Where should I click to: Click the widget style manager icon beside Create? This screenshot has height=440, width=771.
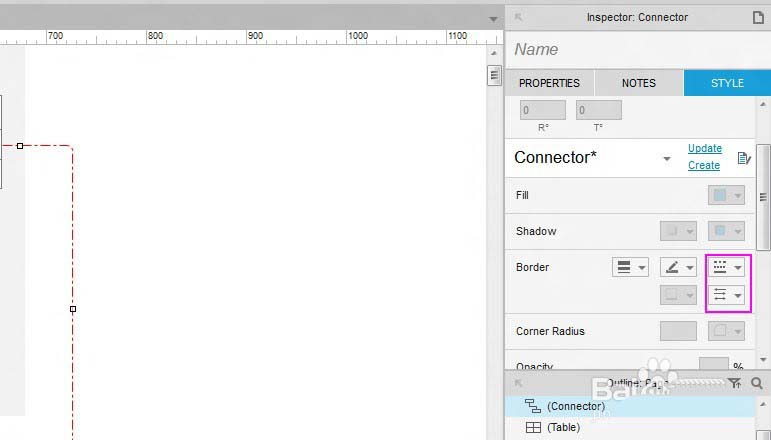[744, 158]
